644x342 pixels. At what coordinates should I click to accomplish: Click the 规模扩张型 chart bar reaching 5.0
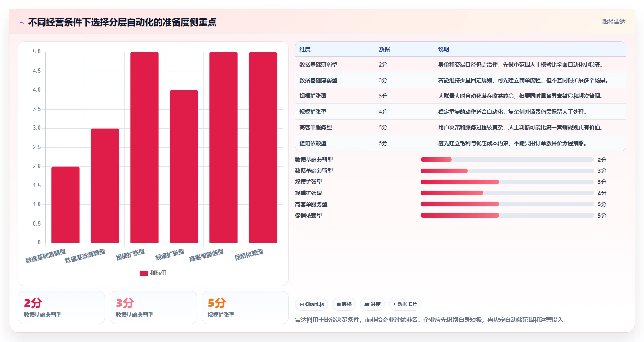(x=145, y=147)
